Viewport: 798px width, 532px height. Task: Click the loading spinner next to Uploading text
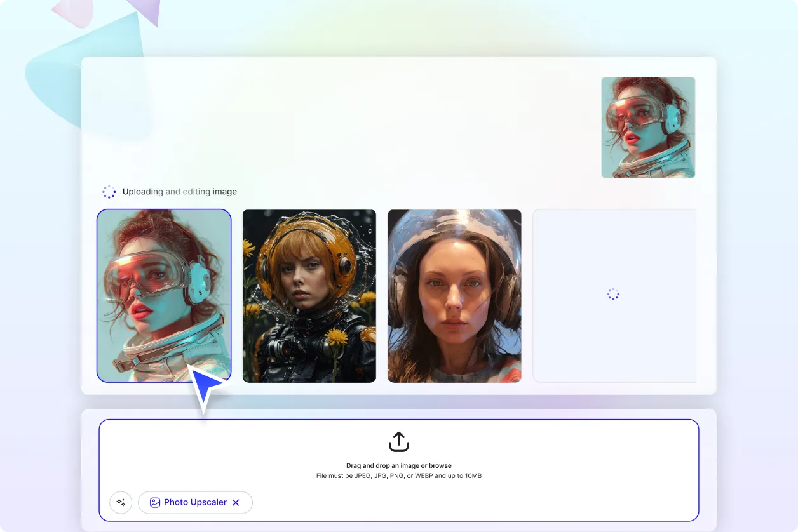[x=109, y=191]
